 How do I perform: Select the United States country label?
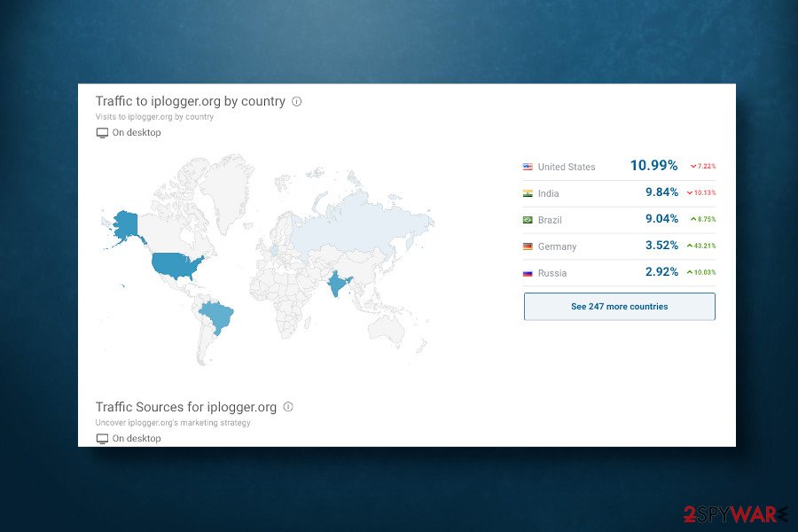pos(567,167)
